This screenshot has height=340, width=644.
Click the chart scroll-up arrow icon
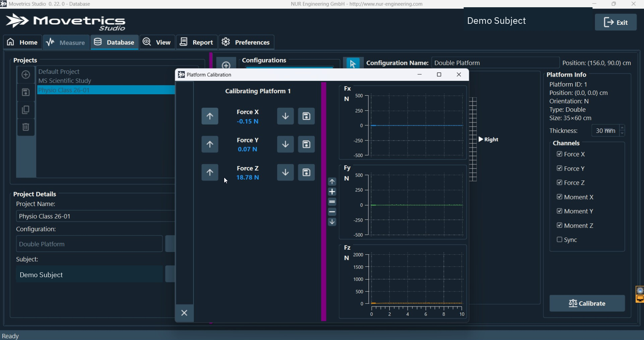coord(332,182)
